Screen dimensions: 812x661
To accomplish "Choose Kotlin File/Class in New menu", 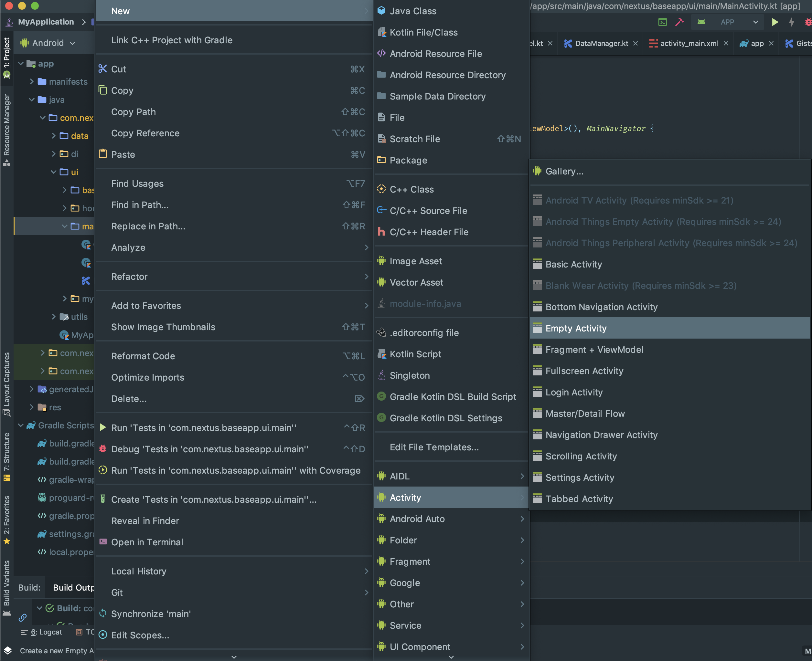I will pyautogui.click(x=423, y=32).
